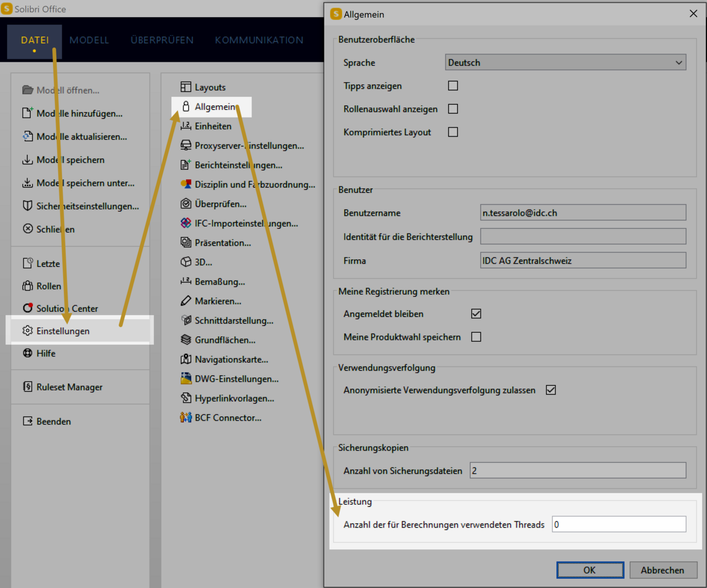Toggle the Rollenauswahl anzeigen checkbox
This screenshot has width=707, height=588.
453,109
